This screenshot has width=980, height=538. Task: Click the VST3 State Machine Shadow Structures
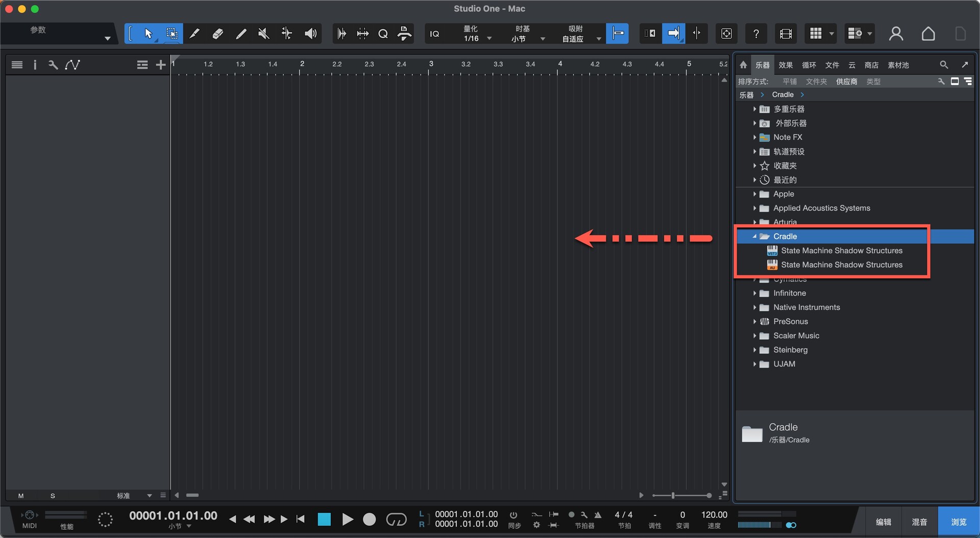click(x=842, y=250)
